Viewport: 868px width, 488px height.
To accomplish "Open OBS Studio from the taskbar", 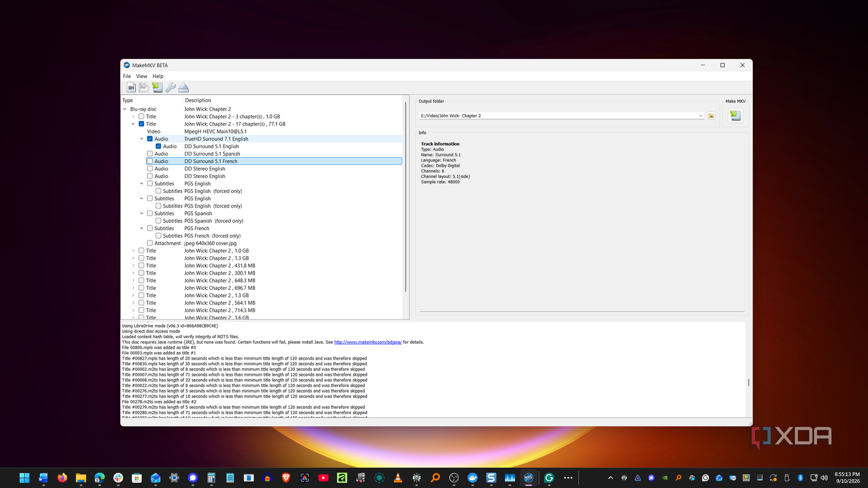I will point(454,478).
